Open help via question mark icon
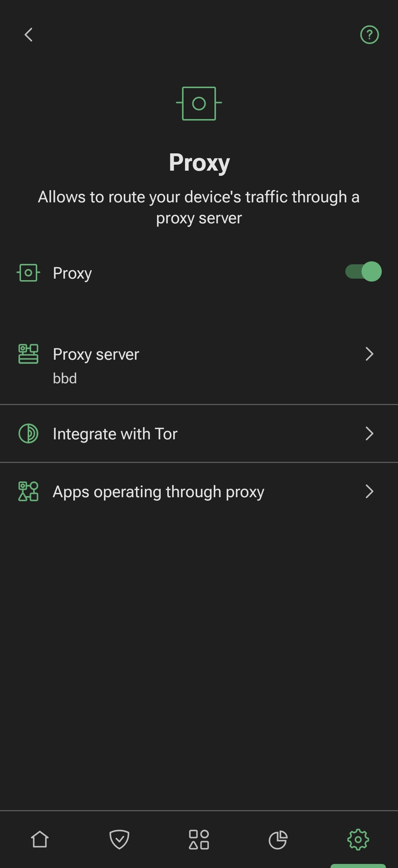 click(x=369, y=35)
